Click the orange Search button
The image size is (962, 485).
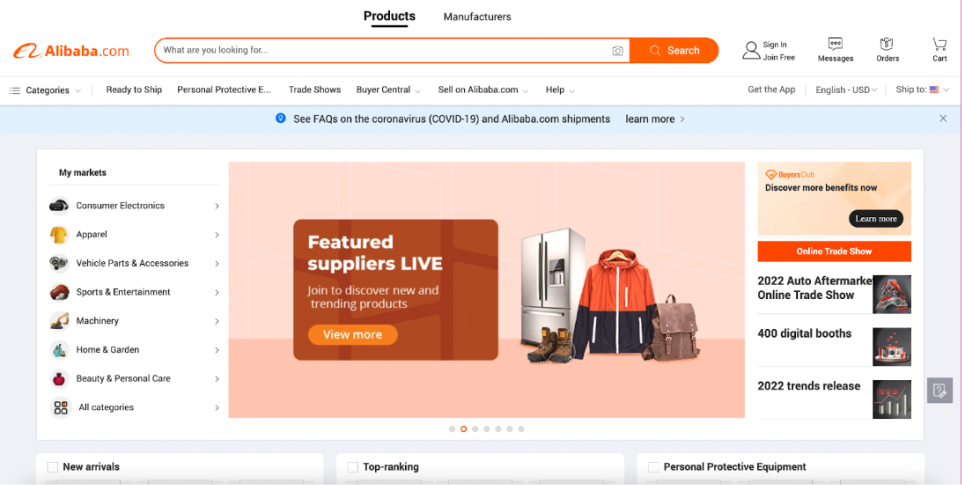pyautogui.click(x=674, y=50)
